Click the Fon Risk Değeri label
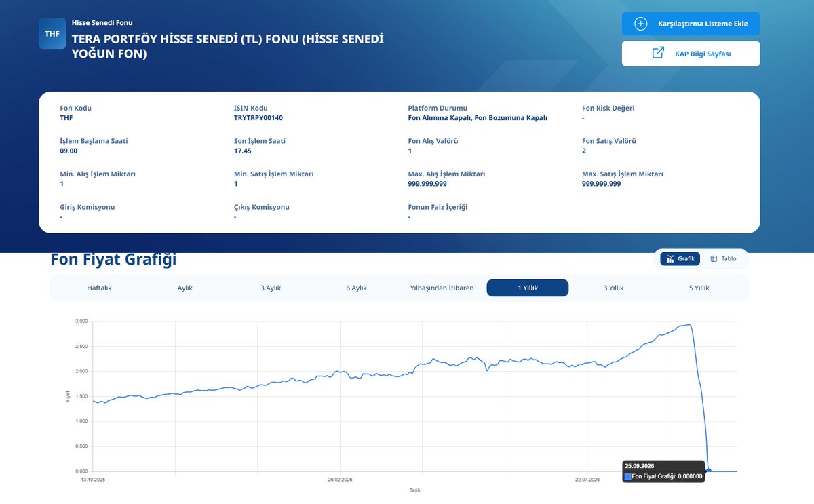The image size is (814, 504). [x=608, y=109]
